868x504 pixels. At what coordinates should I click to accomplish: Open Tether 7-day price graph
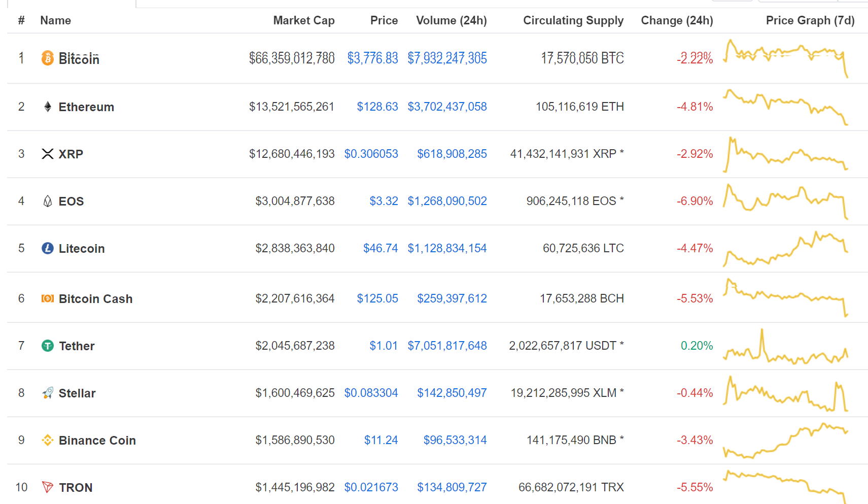tap(785, 346)
